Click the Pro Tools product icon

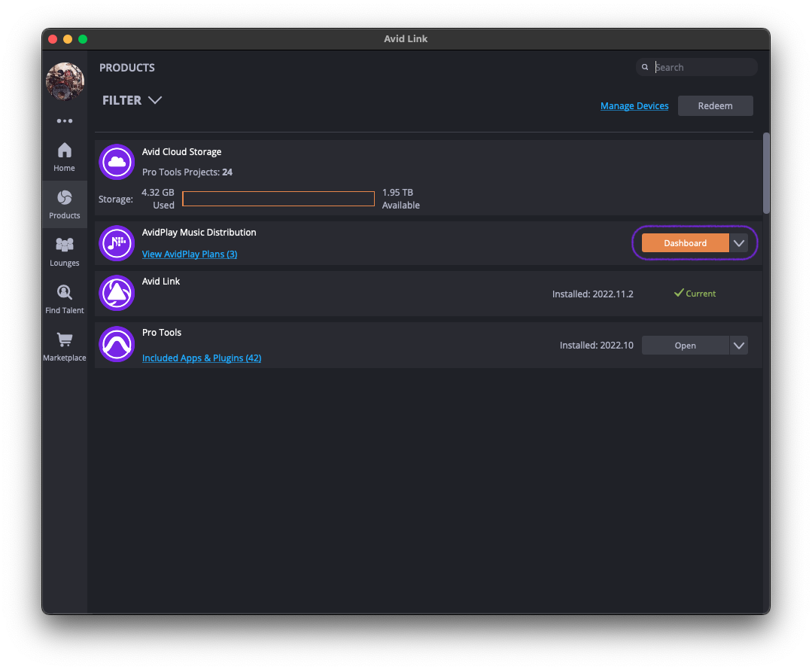click(117, 344)
